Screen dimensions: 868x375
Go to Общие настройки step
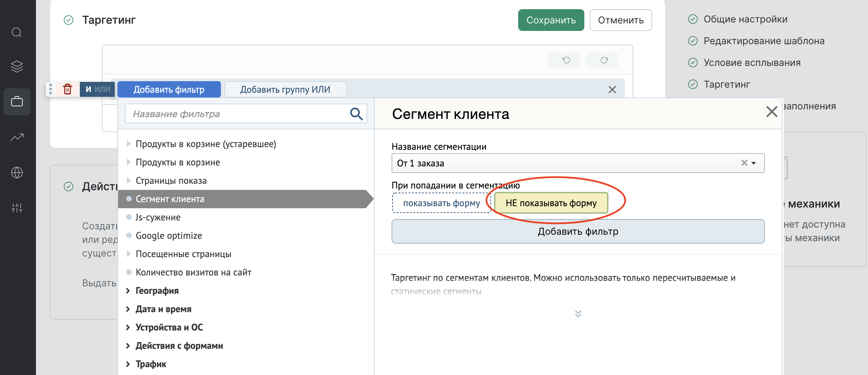(x=745, y=19)
